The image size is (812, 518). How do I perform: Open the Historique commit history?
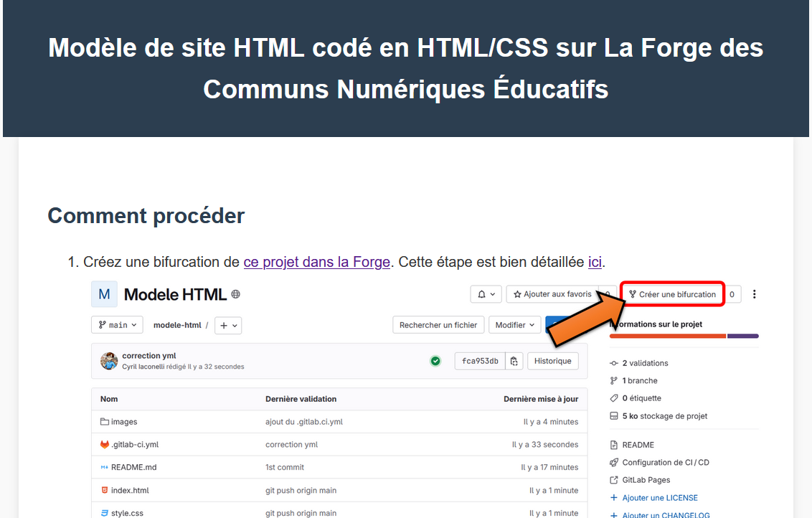pos(552,361)
